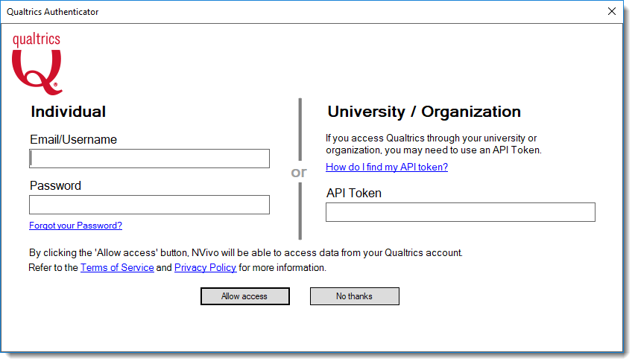Click the Password label text
This screenshot has width=635, height=364.
[x=55, y=185]
